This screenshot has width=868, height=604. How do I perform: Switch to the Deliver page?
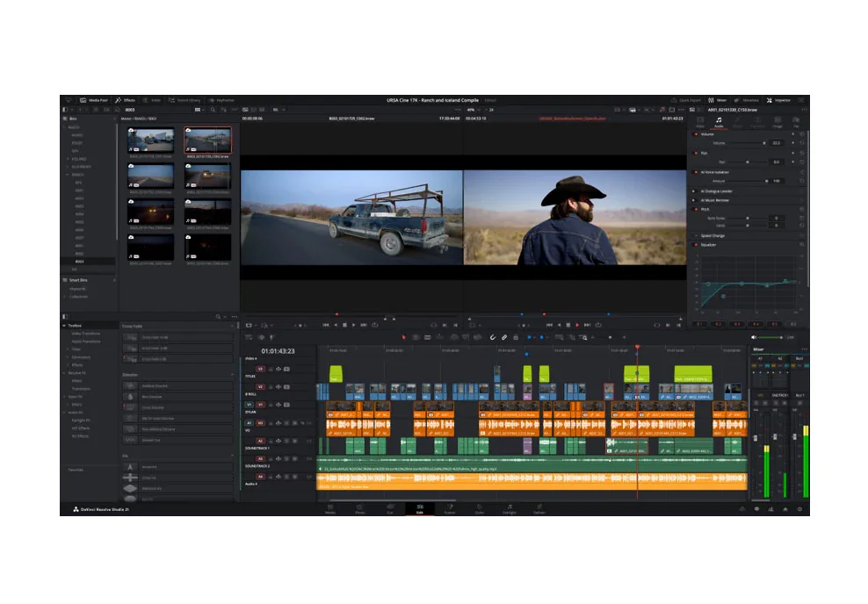(x=539, y=509)
